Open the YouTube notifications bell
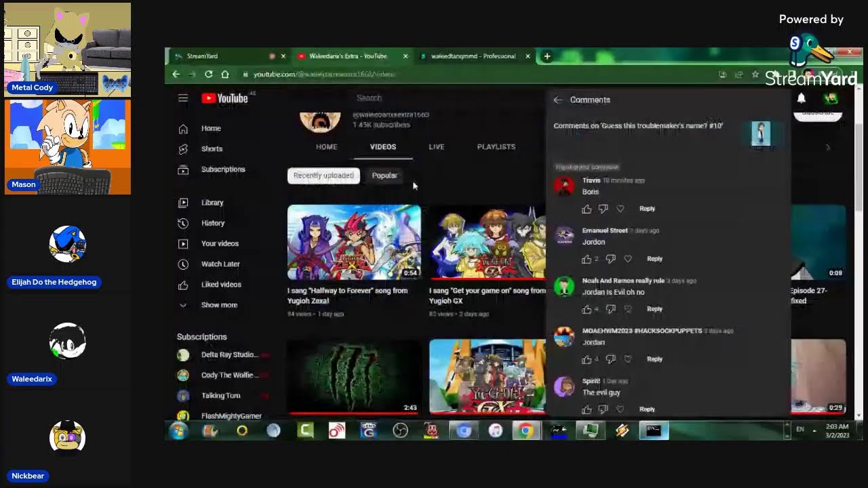The width and height of the screenshot is (868, 488). (801, 99)
